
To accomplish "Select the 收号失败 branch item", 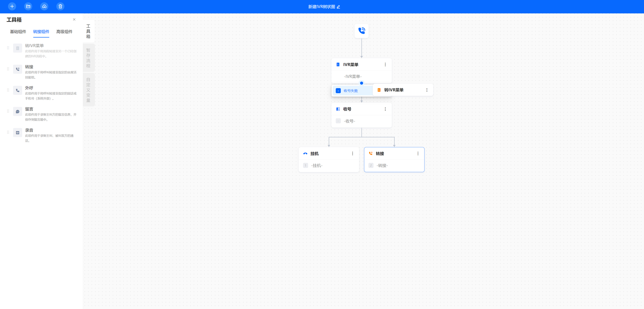I will pyautogui.click(x=353, y=91).
